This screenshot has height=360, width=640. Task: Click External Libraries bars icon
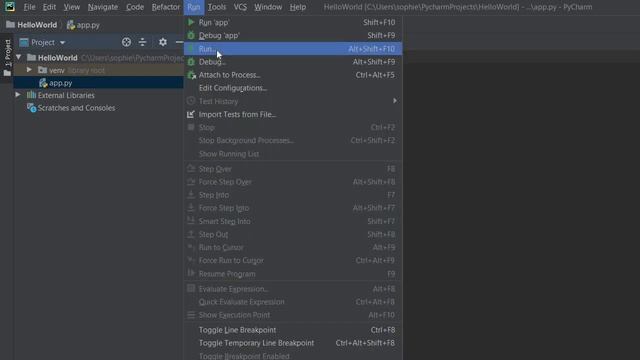point(31,95)
